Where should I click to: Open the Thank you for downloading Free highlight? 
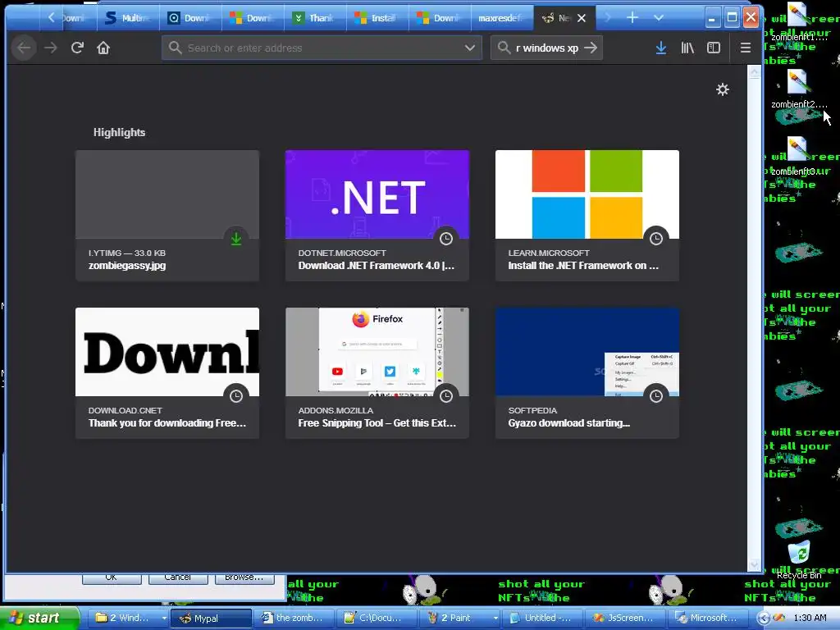coord(167,373)
